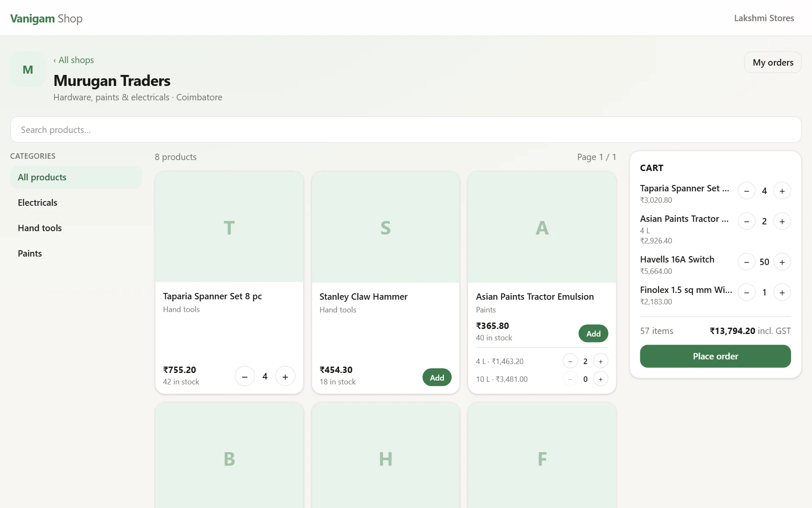Filter by the Hand tools category
The width and height of the screenshot is (812, 508).
pos(76,228)
